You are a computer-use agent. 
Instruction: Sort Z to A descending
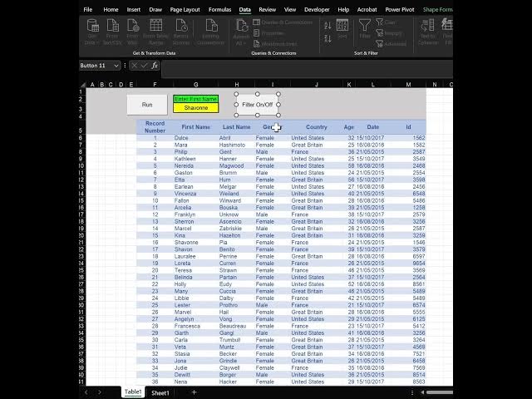tap(328, 38)
